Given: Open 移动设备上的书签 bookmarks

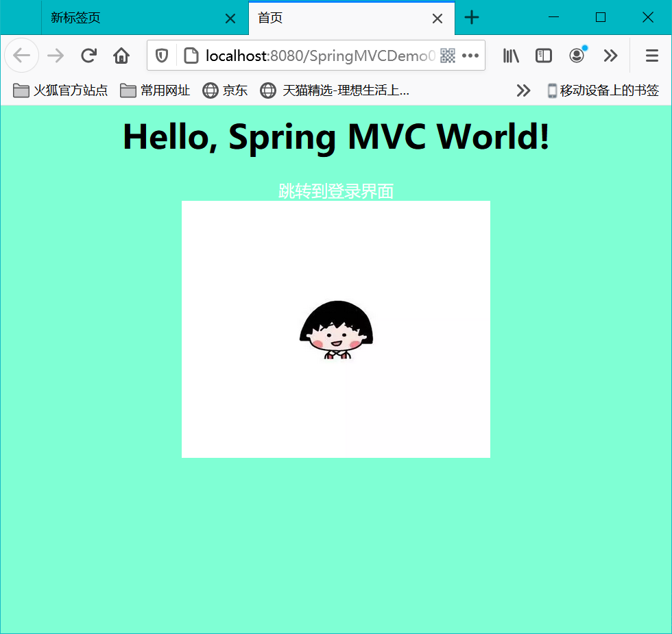Looking at the screenshot, I should [x=603, y=90].
